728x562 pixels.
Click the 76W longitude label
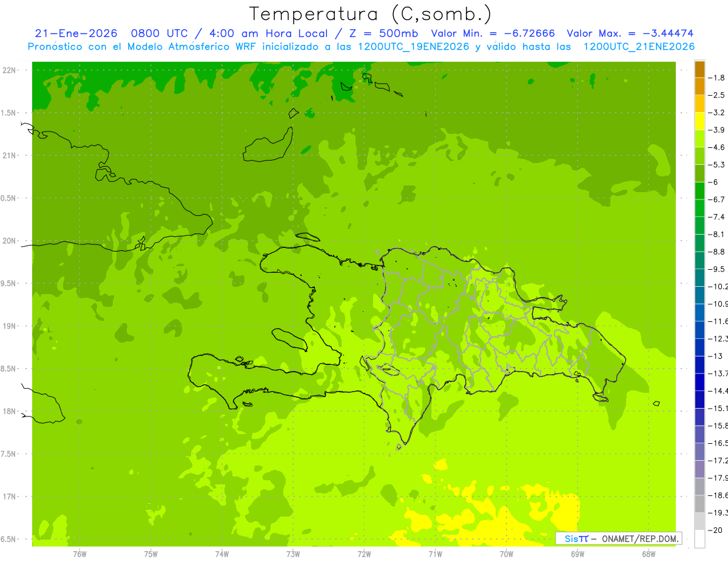coord(79,554)
